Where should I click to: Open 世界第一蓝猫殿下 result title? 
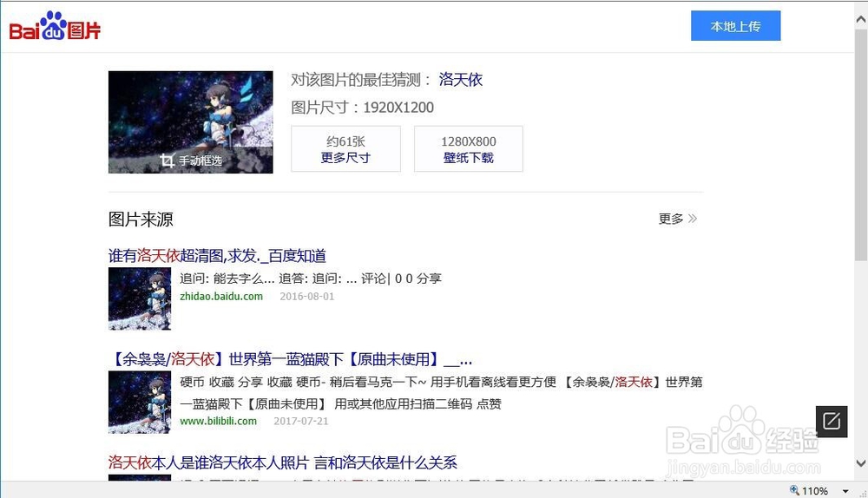tap(293, 360)
